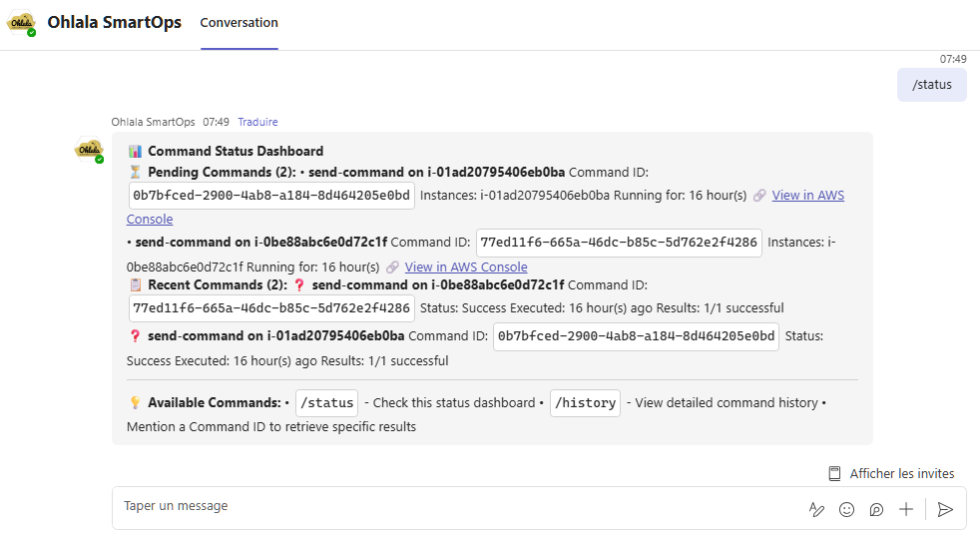Open the emoji picker icon
Screen dimensions: 980x536
click(x=846, y=510)
